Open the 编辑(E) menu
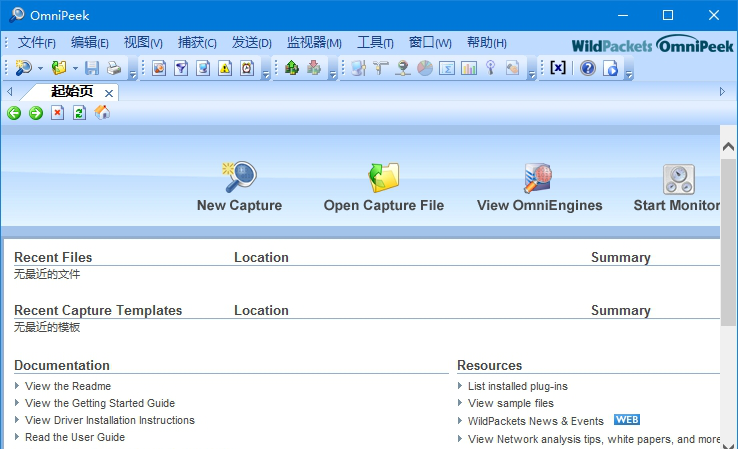Viewport: 738px width, 466px height. (x=89, y=43)
